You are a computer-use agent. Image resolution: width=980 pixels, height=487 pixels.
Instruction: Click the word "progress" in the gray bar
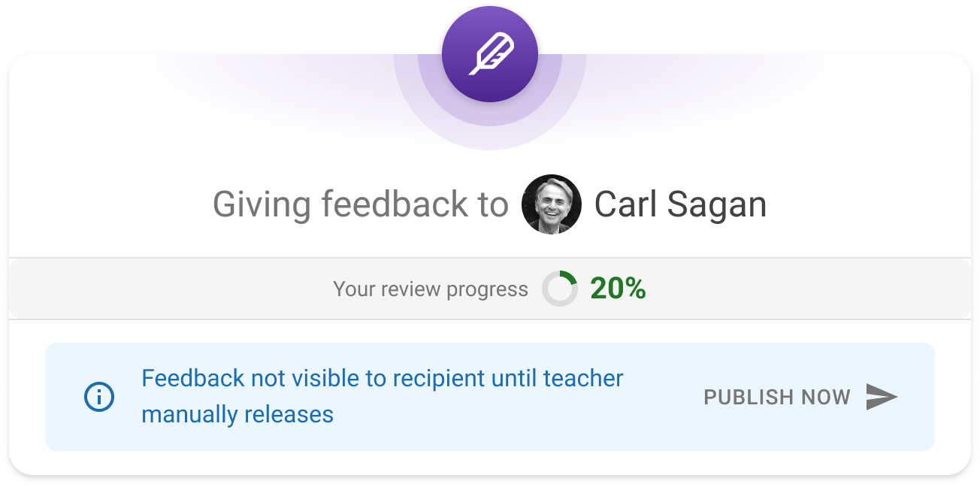tap(487, 289)
